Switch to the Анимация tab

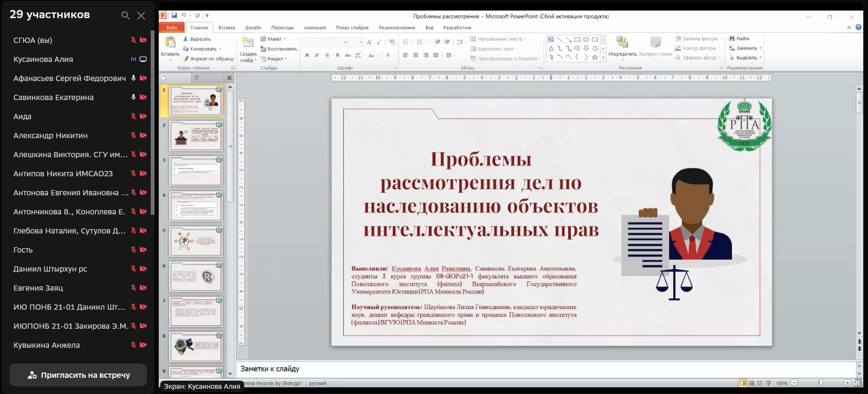coord(315,28)
